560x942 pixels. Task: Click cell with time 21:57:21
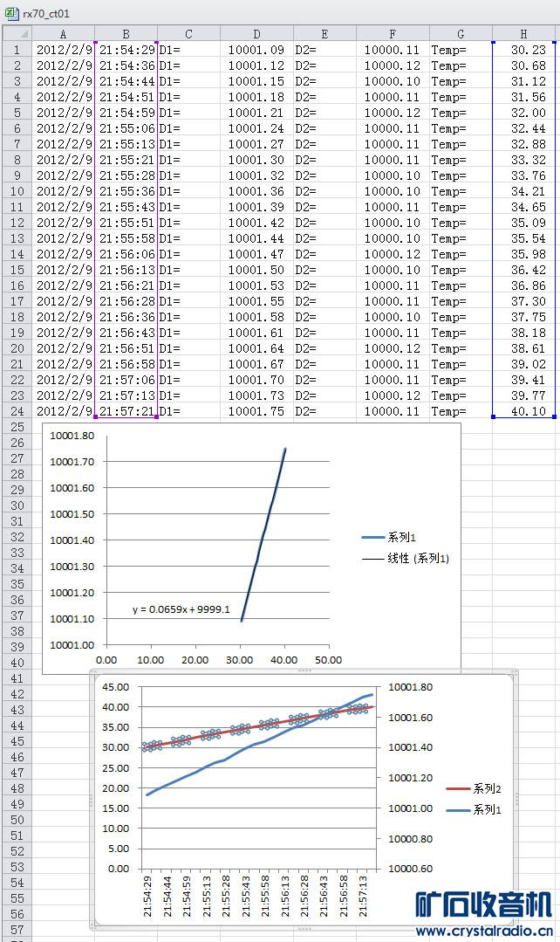(x=126, y=411)
